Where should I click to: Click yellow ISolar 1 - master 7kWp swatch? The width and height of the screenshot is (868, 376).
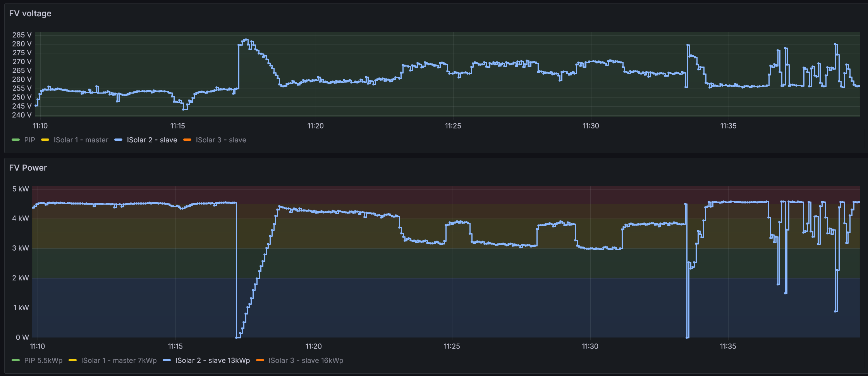(x=72, y=361)
